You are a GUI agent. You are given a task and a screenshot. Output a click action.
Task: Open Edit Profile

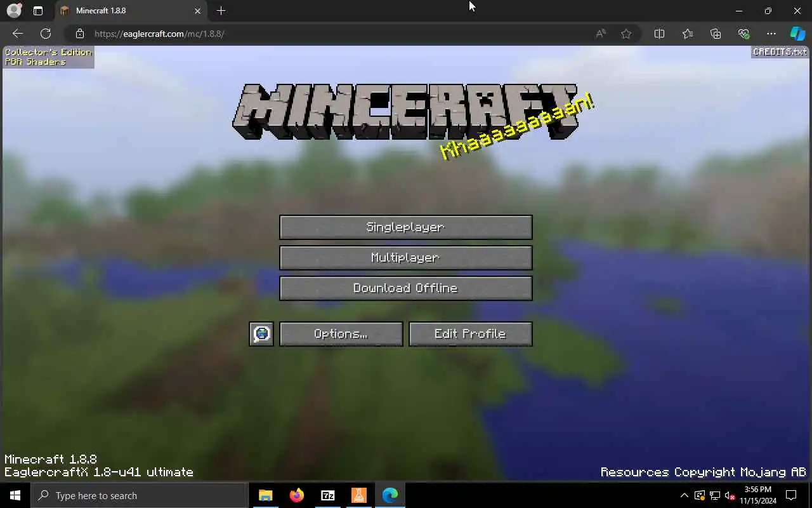(x=471, y=334)
